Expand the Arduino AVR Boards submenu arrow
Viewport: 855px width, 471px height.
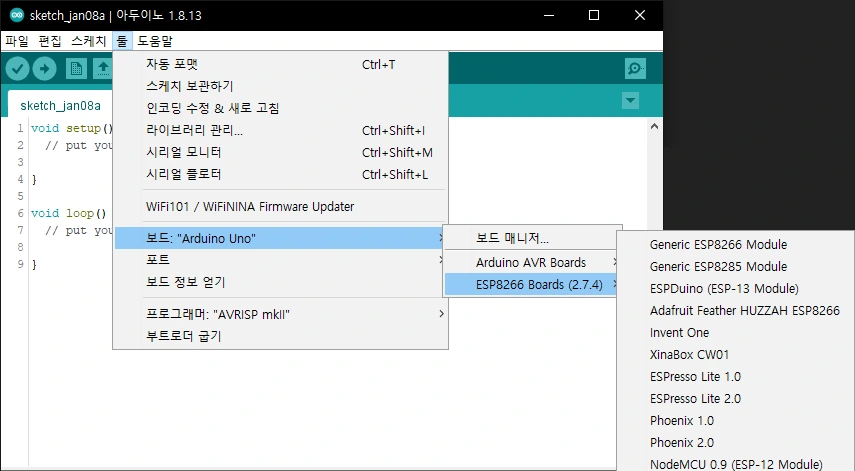tap(615, 262)
